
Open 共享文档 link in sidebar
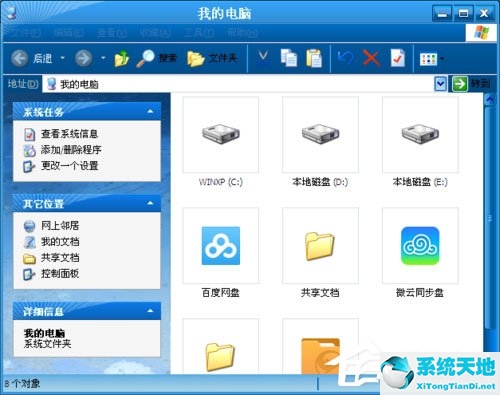pos(60,258)
